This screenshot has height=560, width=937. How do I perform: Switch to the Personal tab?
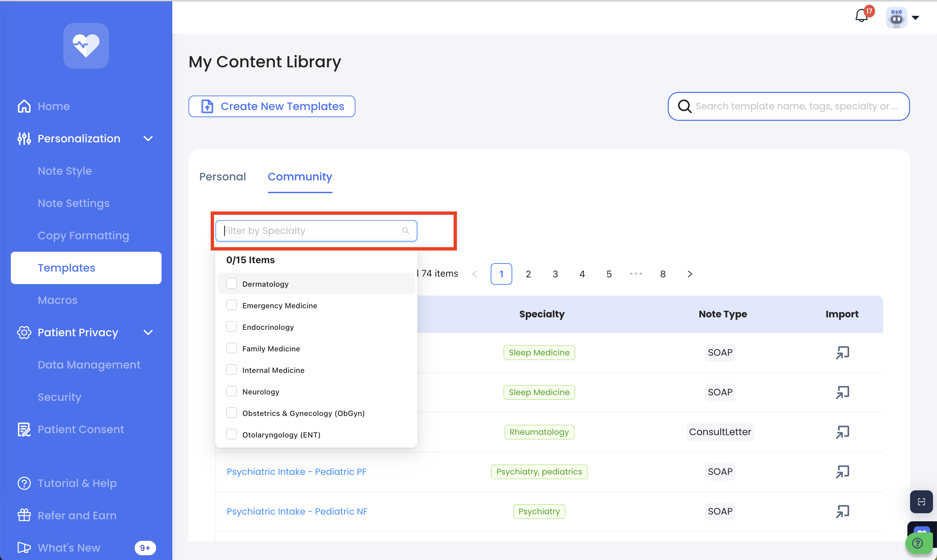222,177
